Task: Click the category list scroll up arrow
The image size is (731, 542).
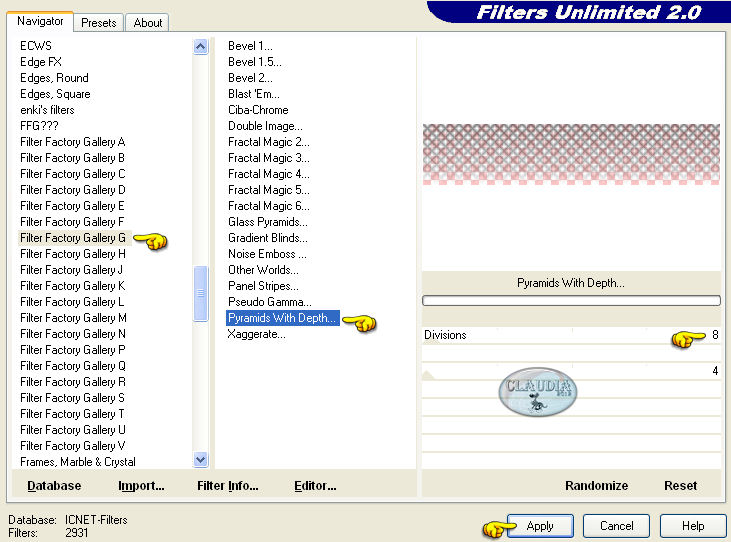Action: [200, 46]
